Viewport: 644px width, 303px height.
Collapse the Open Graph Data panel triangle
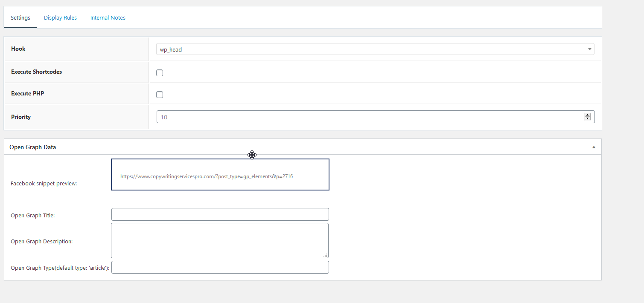[593, 147]
